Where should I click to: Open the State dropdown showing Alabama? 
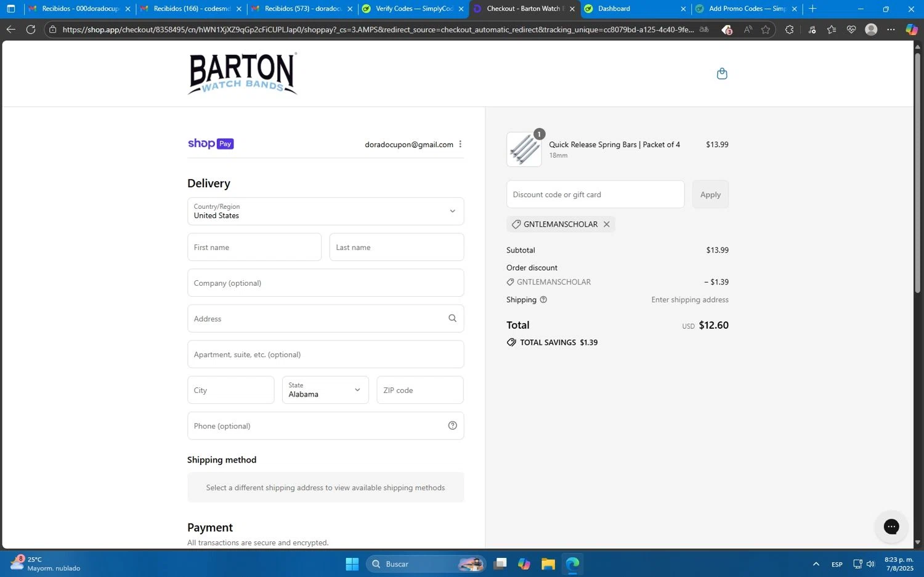coord(325,390)
